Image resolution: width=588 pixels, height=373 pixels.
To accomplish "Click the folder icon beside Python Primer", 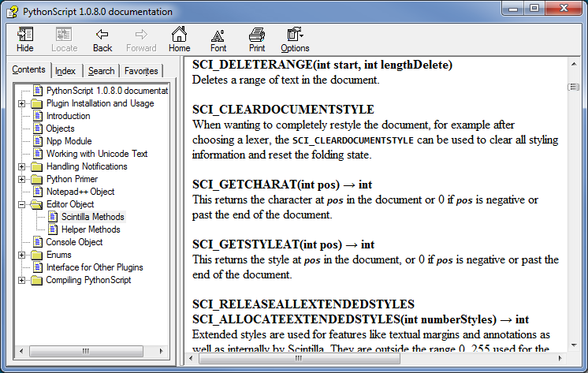I will (36, 179).
